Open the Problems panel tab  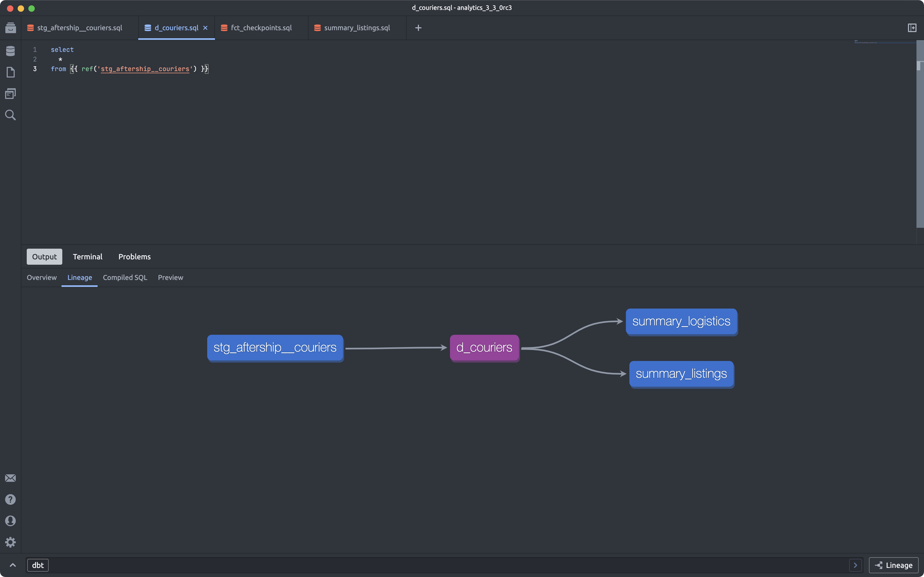pos(134,257)
